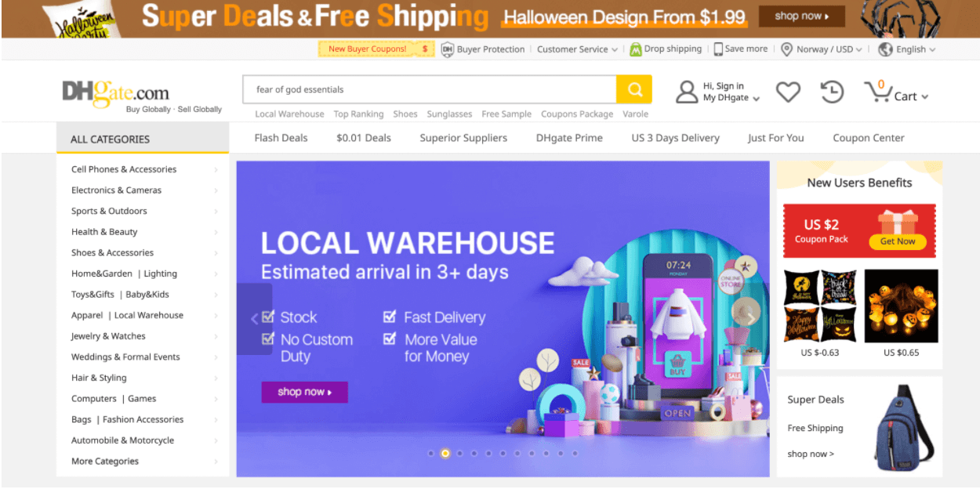This screenshot has height=489, width=980.
Task: Click Get Now on coupon pack
Action: [x=898, y=241]
